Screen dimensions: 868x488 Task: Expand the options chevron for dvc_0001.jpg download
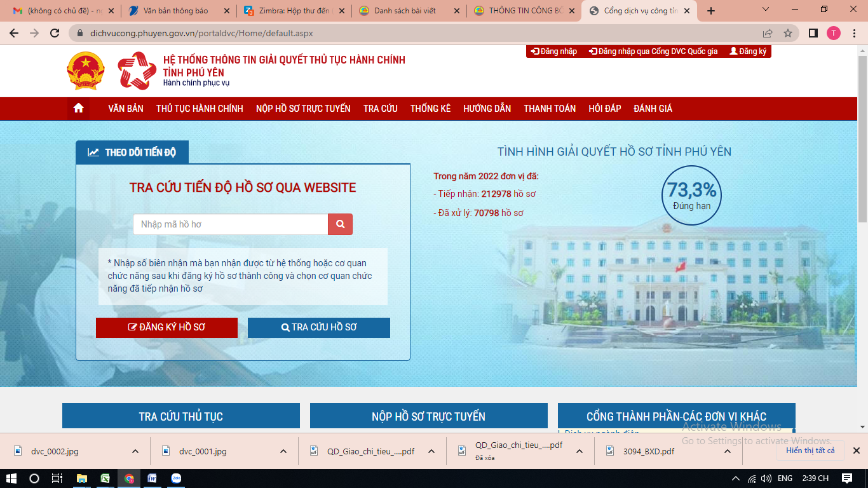[283, 451]
